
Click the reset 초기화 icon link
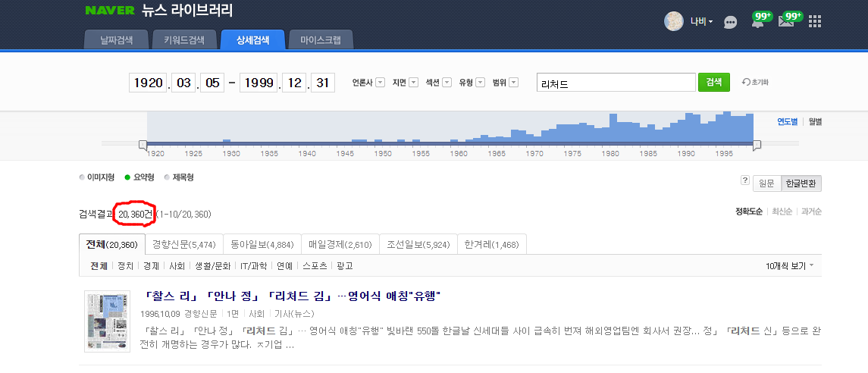[755, 82]
